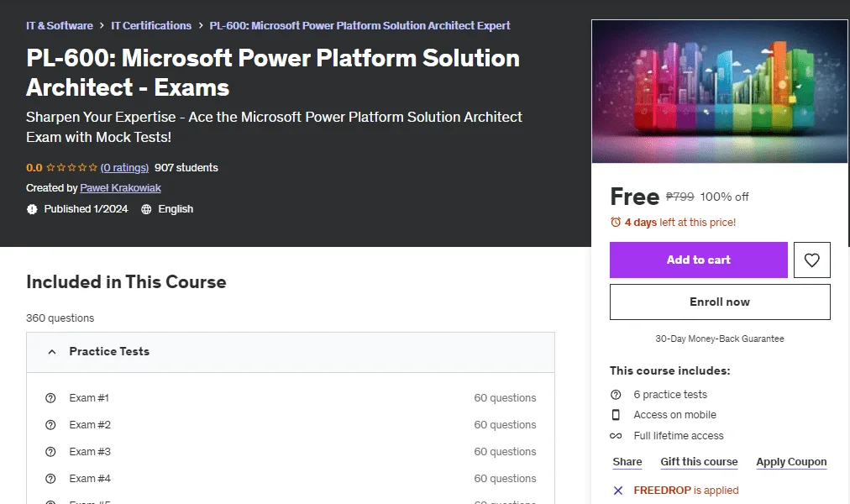Select the Exam #3 row
This screenshot has width=850, height=504.
pyautogui.click(x=291, y=452)
